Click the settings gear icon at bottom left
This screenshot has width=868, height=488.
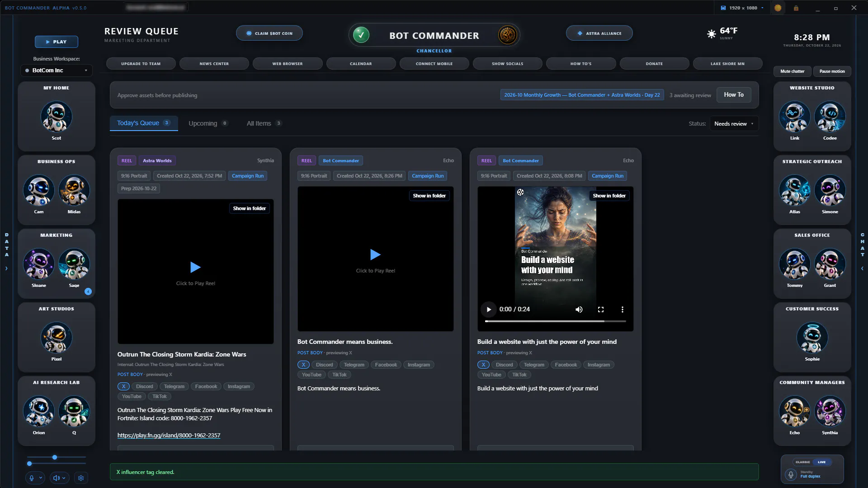pyautogui.click(x=81, y=478)
